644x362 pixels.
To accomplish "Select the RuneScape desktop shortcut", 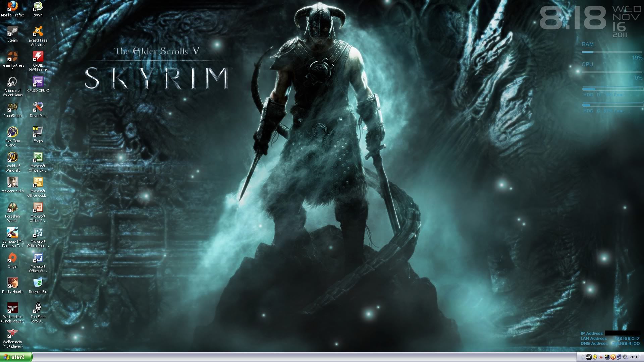I will pos(12,109).
